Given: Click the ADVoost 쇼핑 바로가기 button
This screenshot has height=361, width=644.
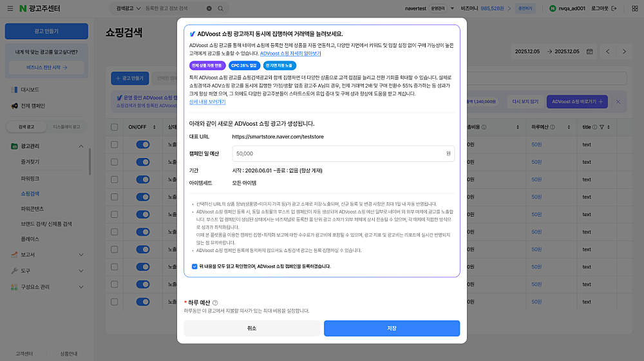Looking at the screenshot, I should (x=577, y=102).
